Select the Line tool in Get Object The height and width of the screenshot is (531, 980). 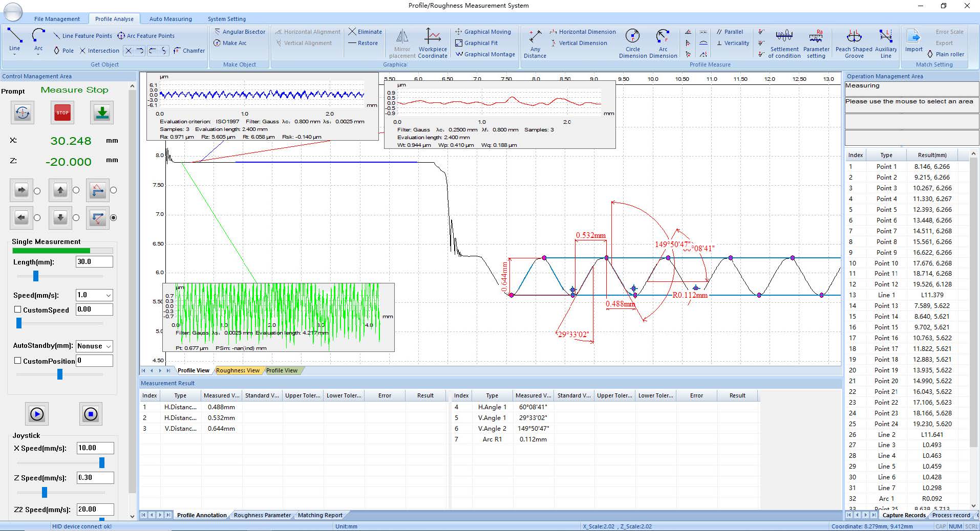[x=14, y=36]
